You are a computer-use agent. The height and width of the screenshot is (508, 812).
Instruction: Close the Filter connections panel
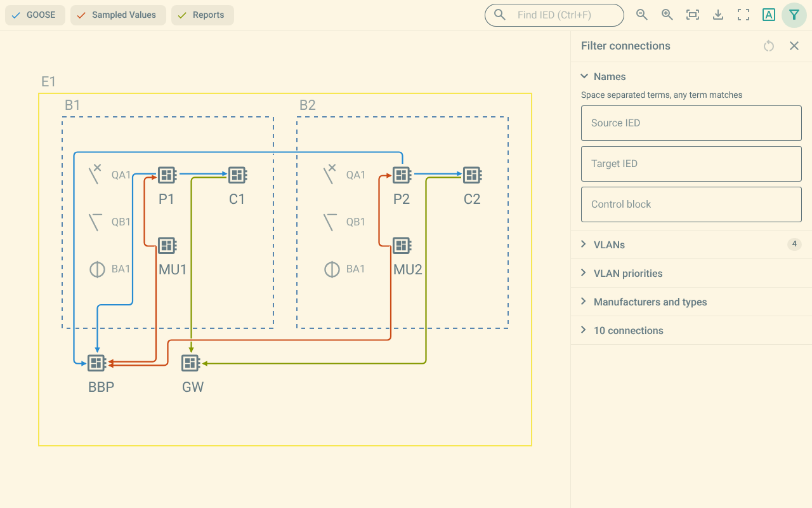coord(794,46)
